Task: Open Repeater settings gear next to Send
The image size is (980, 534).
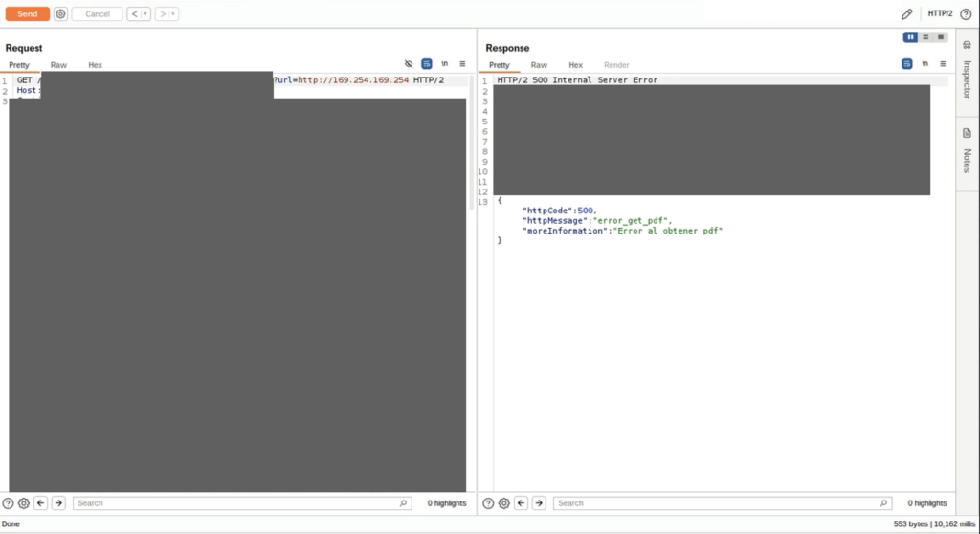Action: [x=60, y=14]
